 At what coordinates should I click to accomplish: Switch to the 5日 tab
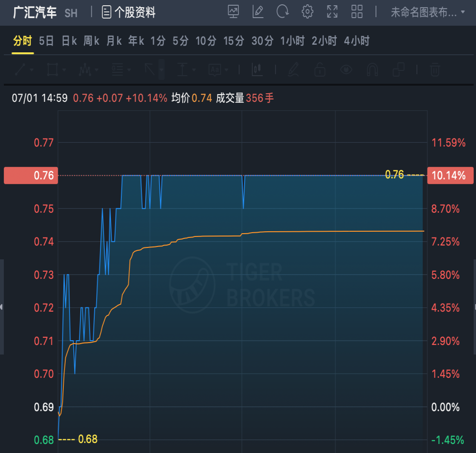pos(47,40)
